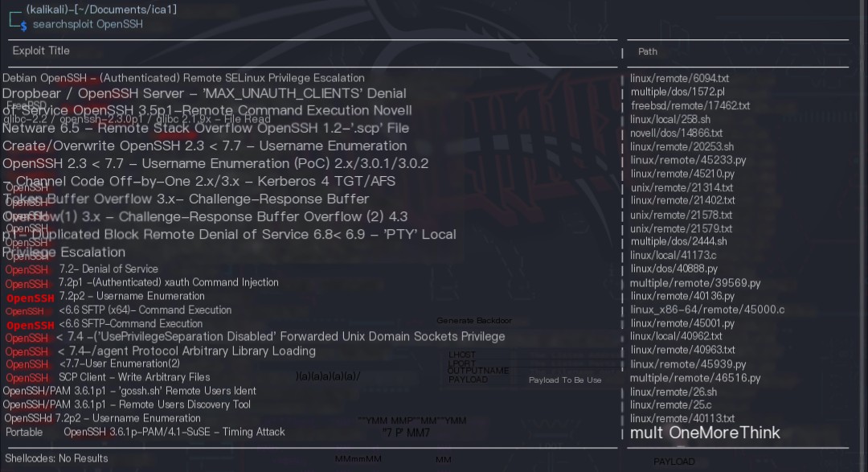
Task: Select the '7.2– Denial of Service' exploit title
Action: tap(108, 269)
